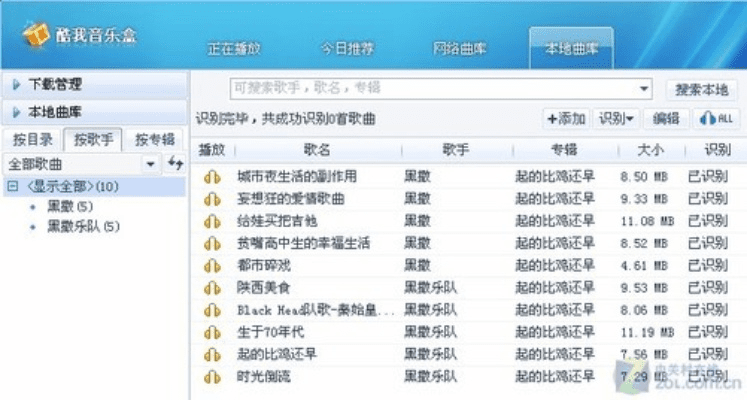Click the 酷我音乐盒 logo icon
Screen dimensions: 747x400
tap(36, 34)
